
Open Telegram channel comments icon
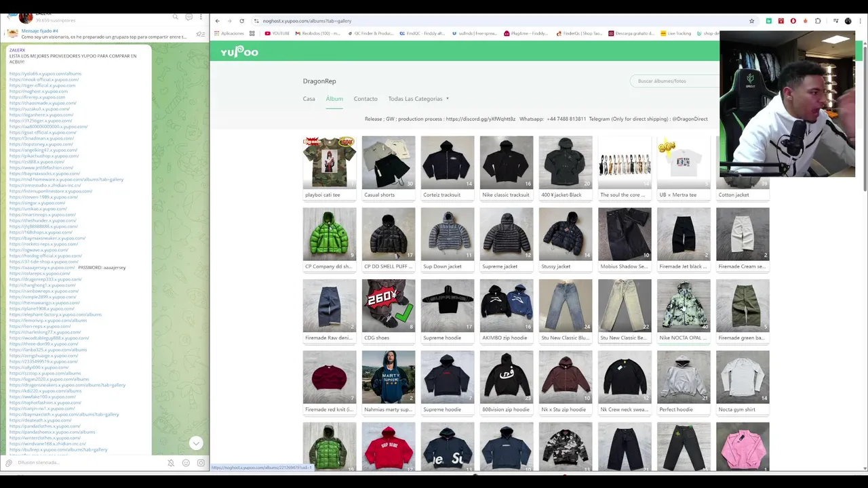(x=189, y=17)
